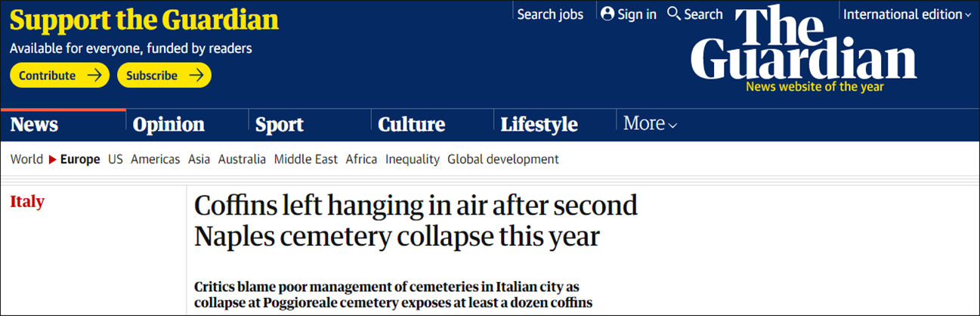Click the red Italy topic label
980x316 pixels.
pyautogui.click(x=27, y=202)
